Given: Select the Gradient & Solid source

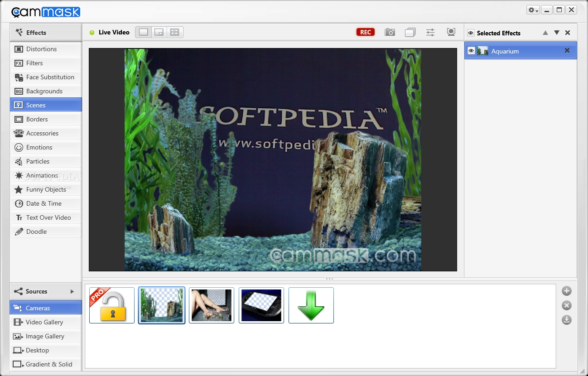Looking at the screenshot, I should (46, 364).
